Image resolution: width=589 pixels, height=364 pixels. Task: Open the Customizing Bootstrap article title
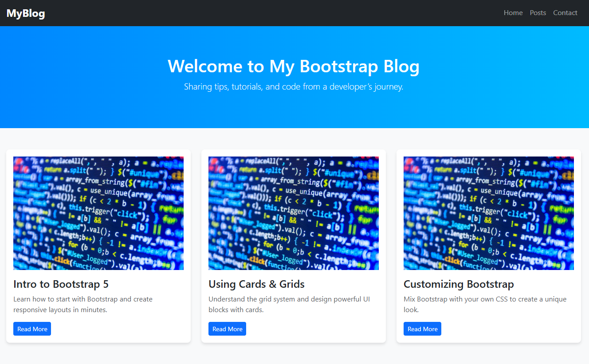click(x=459, y=284)
